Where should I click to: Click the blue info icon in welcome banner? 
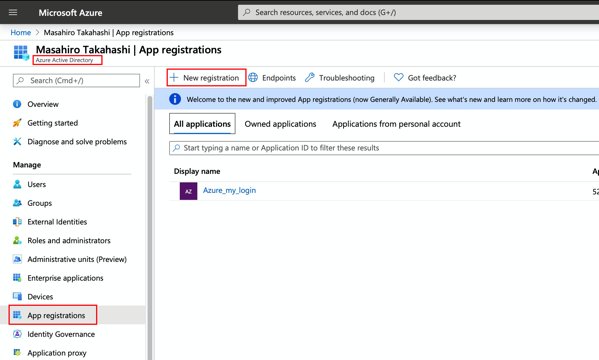pos(175,99)
